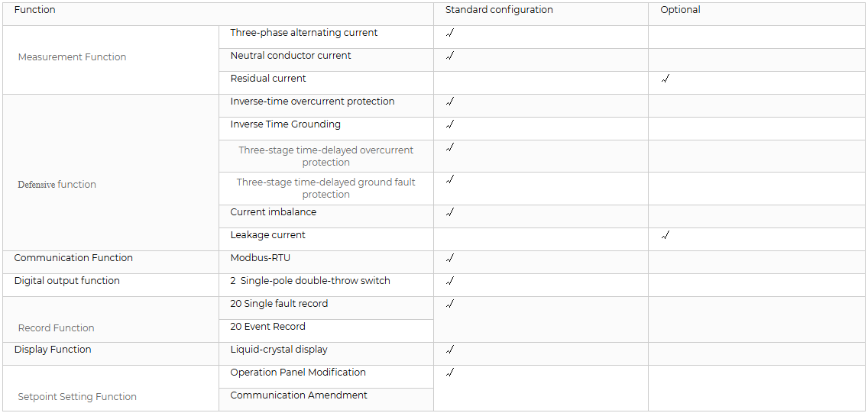Select the Measurement Function cell

point(111,60)
